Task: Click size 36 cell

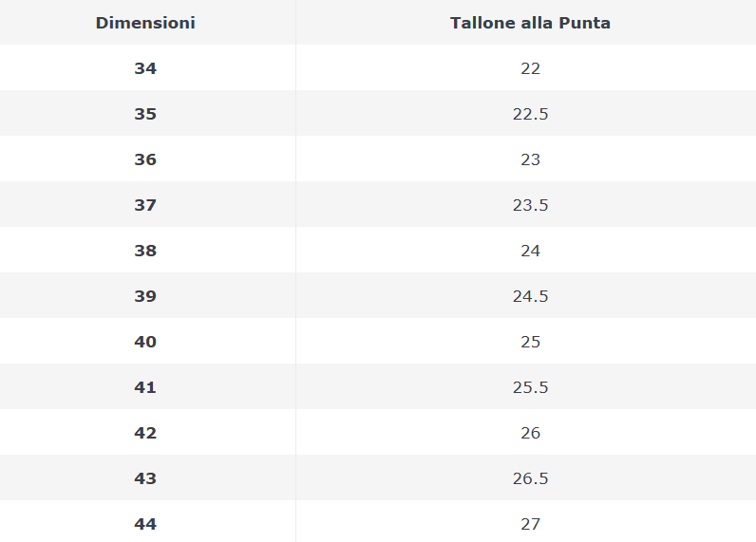Action: coord(145,159)
